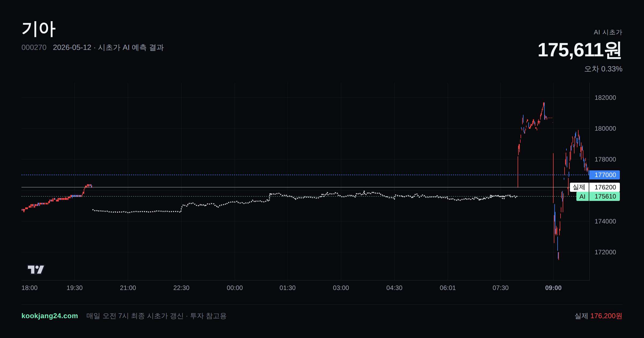
Task: Click the 00:00 time axis label
Action: [x=235, y=288]
